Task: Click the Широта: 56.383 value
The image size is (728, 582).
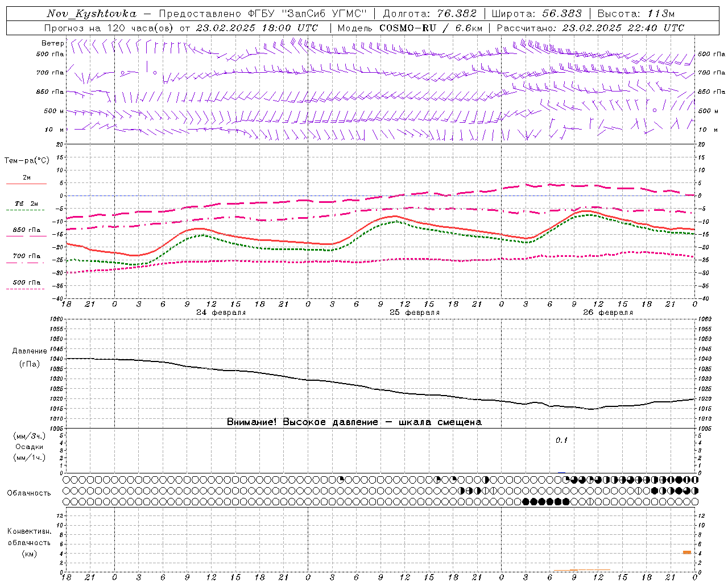Action: [536, 14]
